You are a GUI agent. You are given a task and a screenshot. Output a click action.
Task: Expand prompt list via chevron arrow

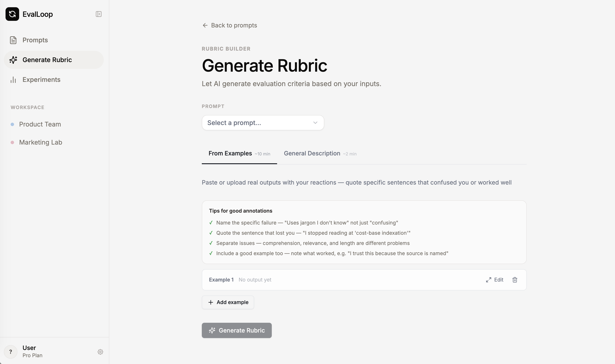[x=315, y=123]
